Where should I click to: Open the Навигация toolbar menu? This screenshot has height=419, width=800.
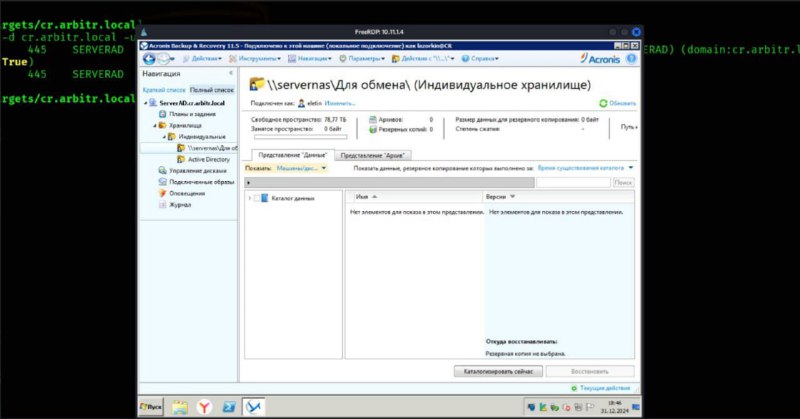point(310,59)
